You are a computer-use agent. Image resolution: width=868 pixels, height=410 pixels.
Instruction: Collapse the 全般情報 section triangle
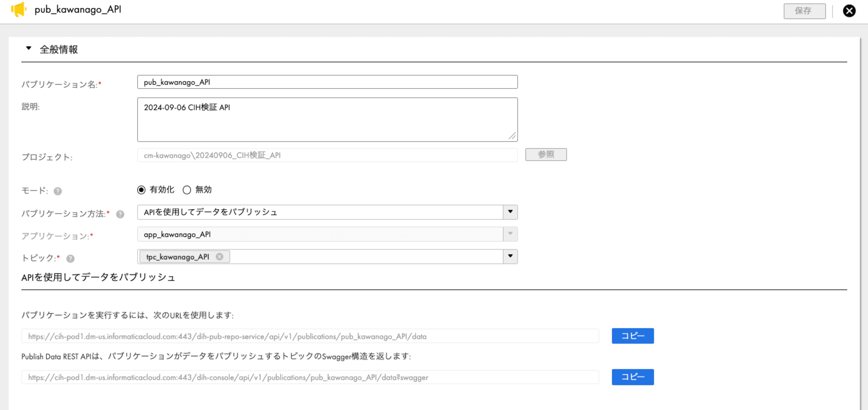click(29, 49)
